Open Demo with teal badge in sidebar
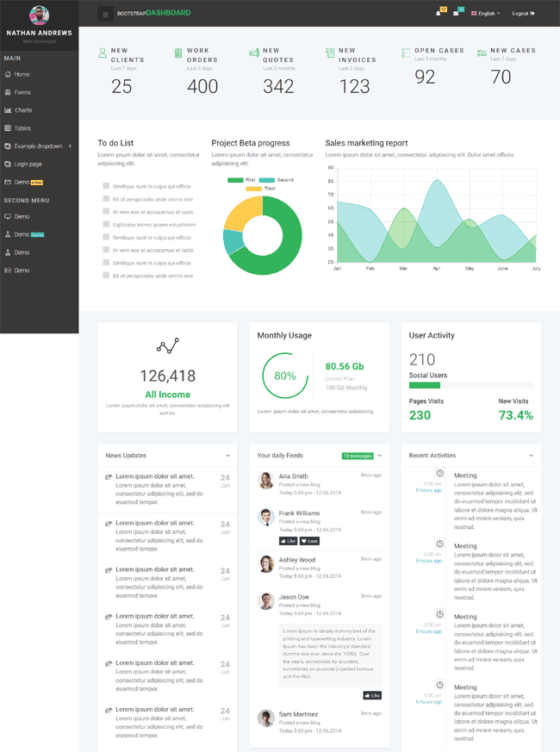 point(28,234)
